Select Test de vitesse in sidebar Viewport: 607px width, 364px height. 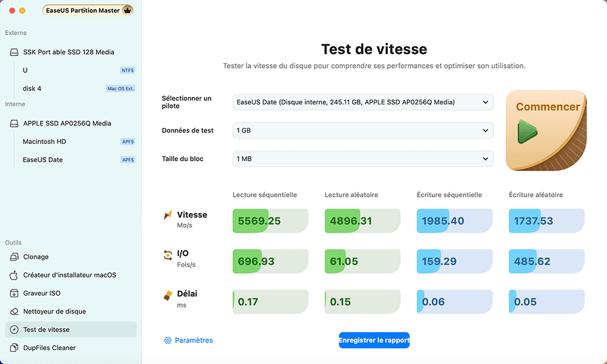(71, 329)
